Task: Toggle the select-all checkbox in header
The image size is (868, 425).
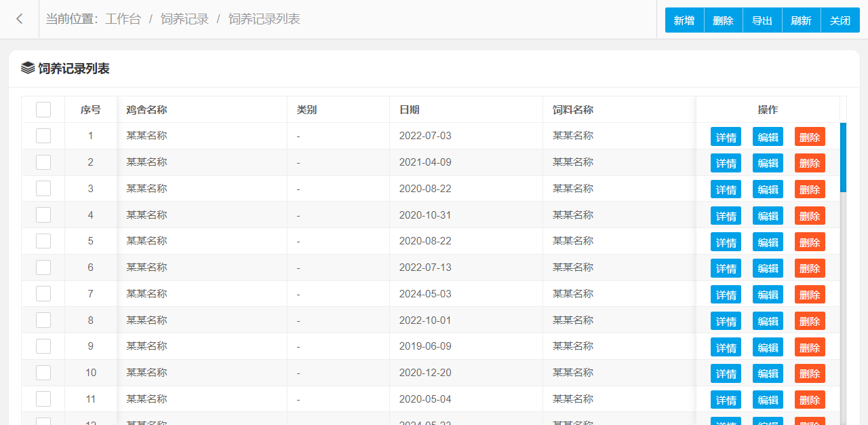Action: pos(43,109)
